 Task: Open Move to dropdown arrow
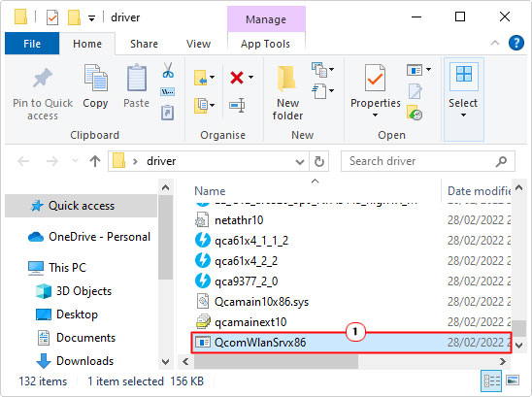212,78
